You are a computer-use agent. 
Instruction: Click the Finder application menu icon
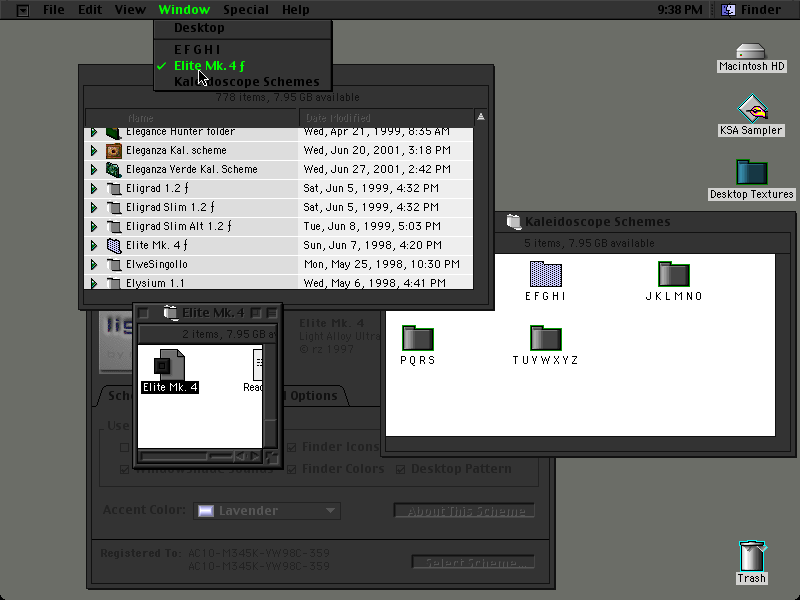(x=728, y=10)
